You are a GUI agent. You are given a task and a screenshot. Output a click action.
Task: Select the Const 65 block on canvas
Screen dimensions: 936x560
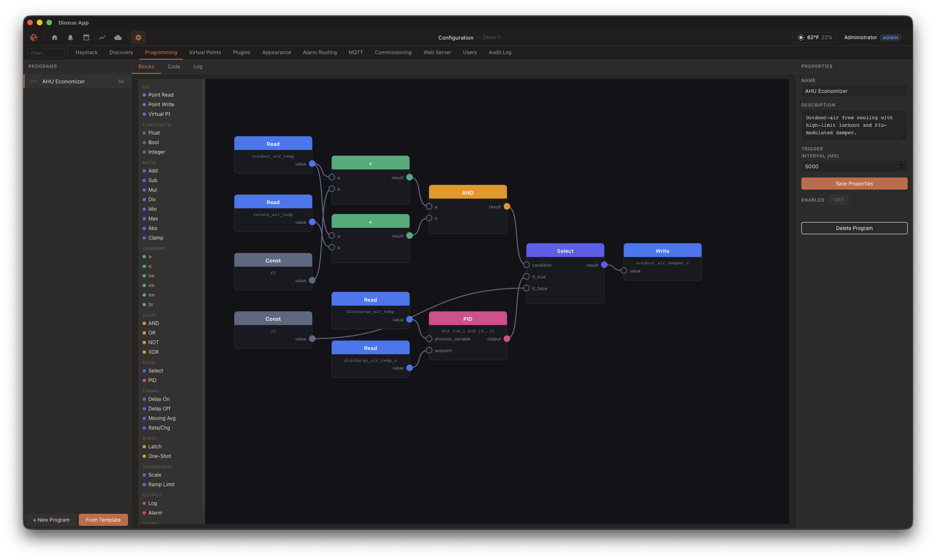point(273,271)
